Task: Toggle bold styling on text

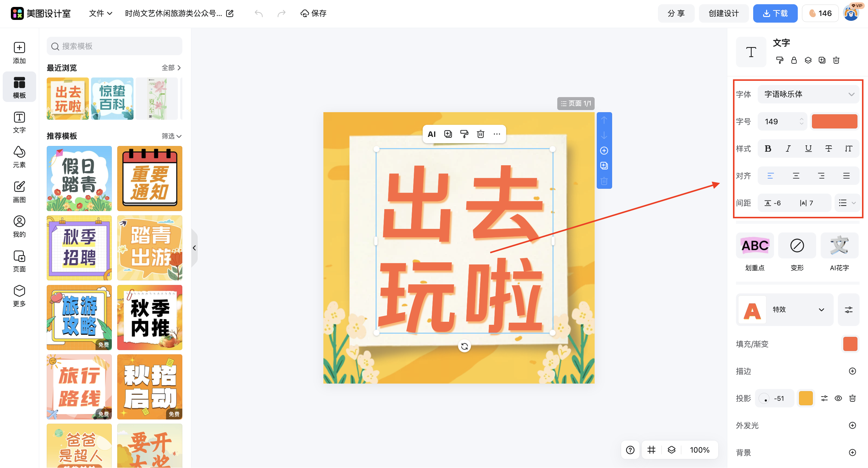Action: click(x=768, y=148)
